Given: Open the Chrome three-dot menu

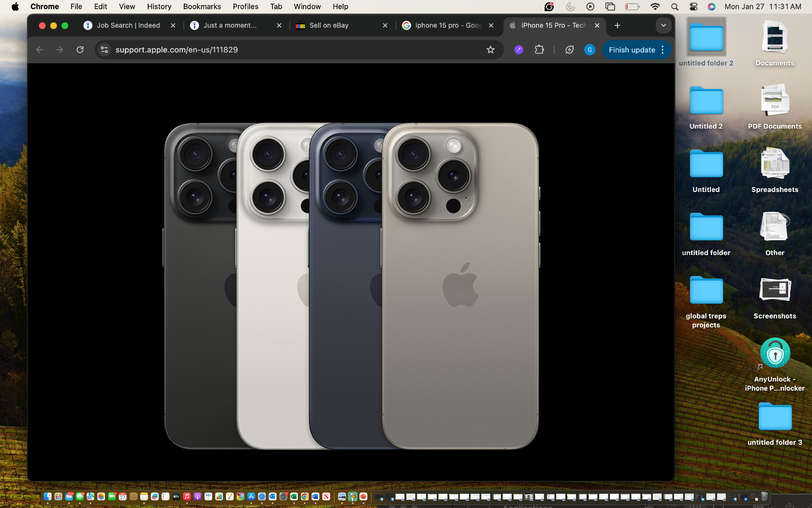Looking at the screenshot, I should [663, 50].
